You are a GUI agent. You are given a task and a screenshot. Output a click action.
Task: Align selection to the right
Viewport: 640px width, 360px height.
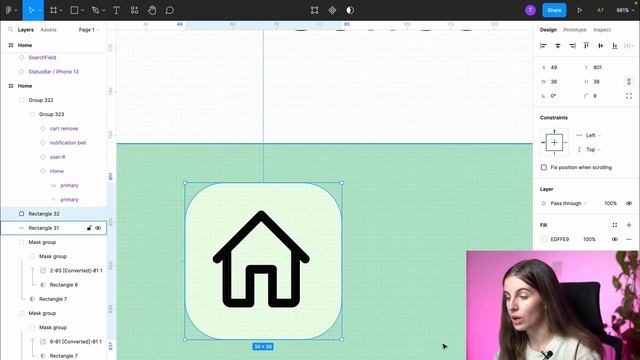tap(572, 46)
